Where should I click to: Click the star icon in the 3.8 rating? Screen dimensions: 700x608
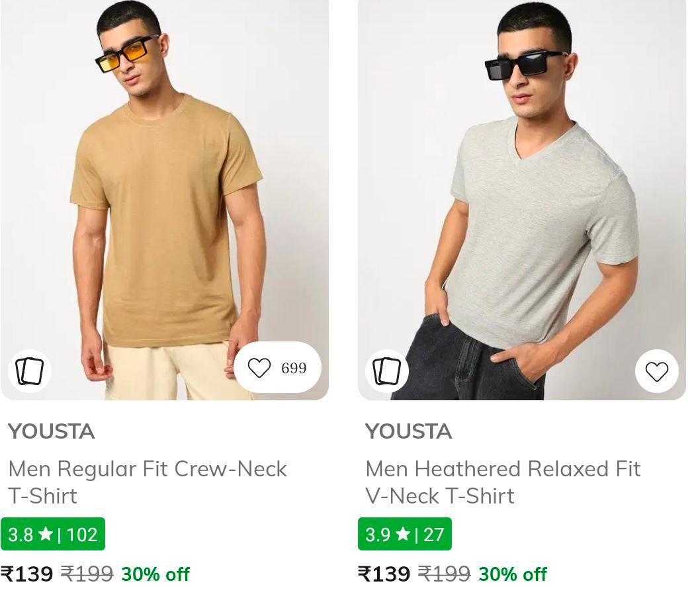[x=46, y=534]
